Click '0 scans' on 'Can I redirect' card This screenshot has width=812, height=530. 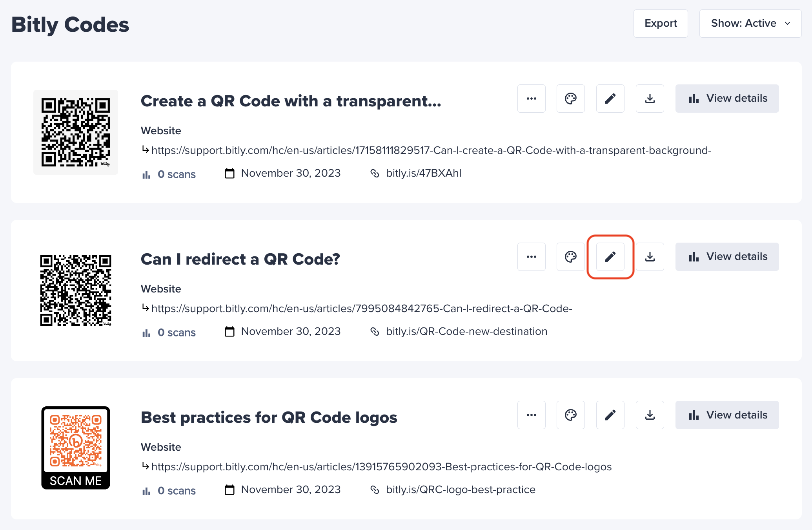(x=169, y=333)
